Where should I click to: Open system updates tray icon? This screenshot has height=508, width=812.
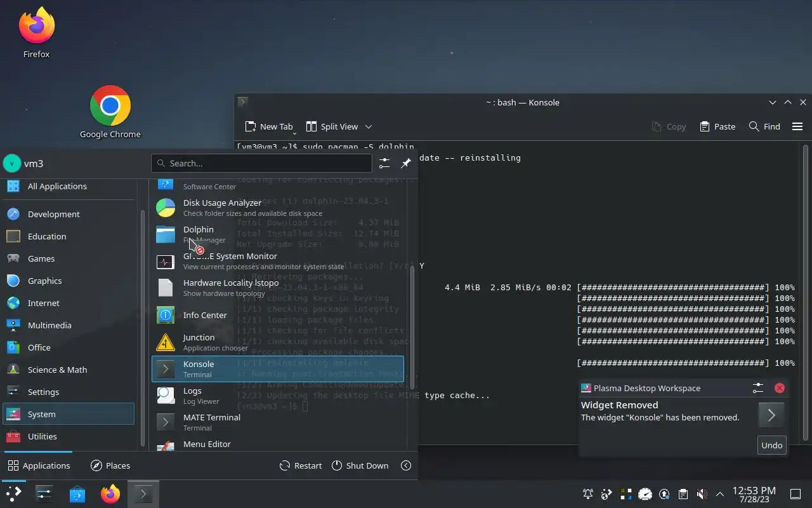(664, 494)
